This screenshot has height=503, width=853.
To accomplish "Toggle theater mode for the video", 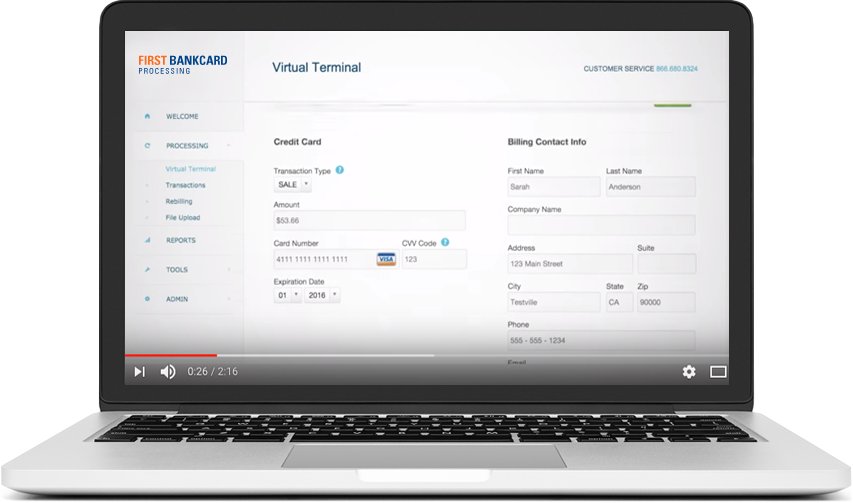I will (x=718, y=372).
